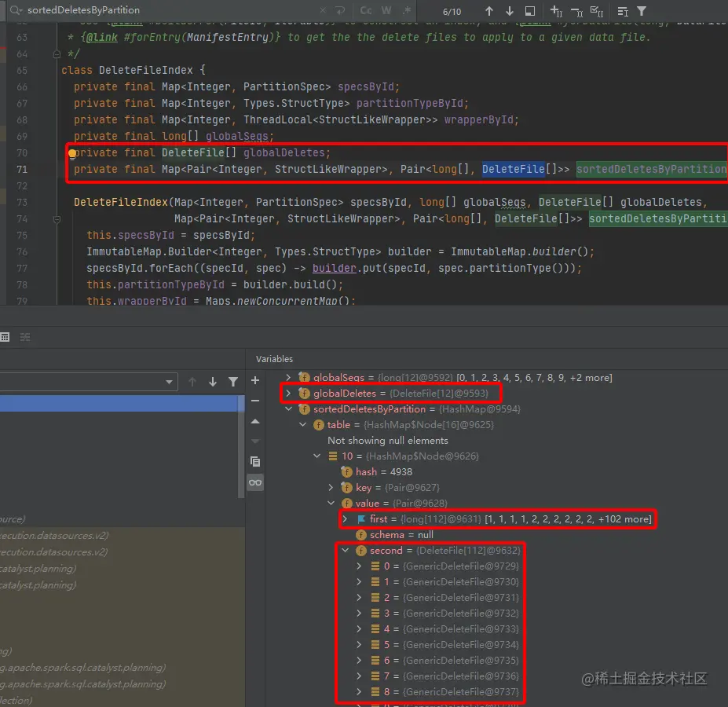The width and height of the screenshot is (728, 707).
Task: Toggle show watches glasses icon
Action: 255,482
